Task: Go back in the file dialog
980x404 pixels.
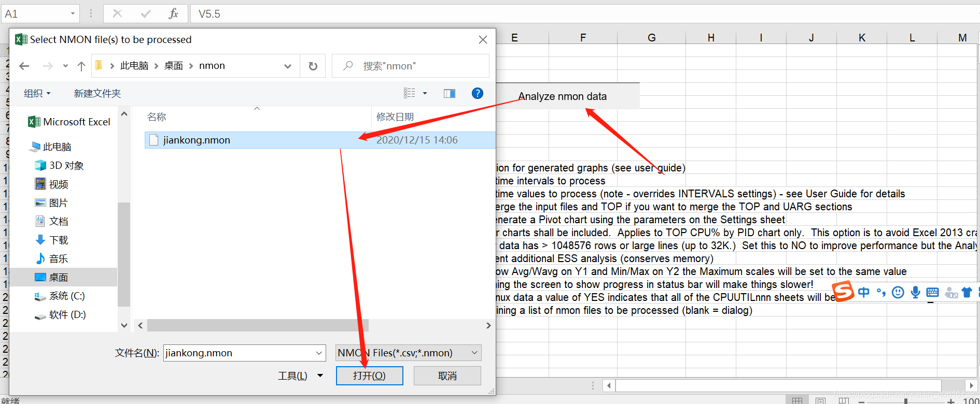Action: point(24,66)
